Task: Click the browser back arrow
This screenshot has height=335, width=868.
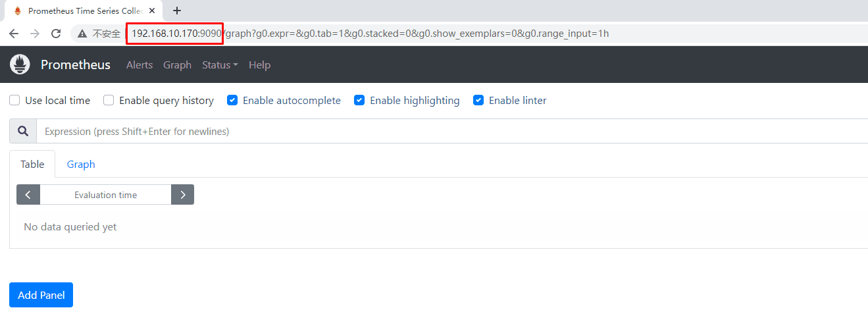Action: point(14,34)
